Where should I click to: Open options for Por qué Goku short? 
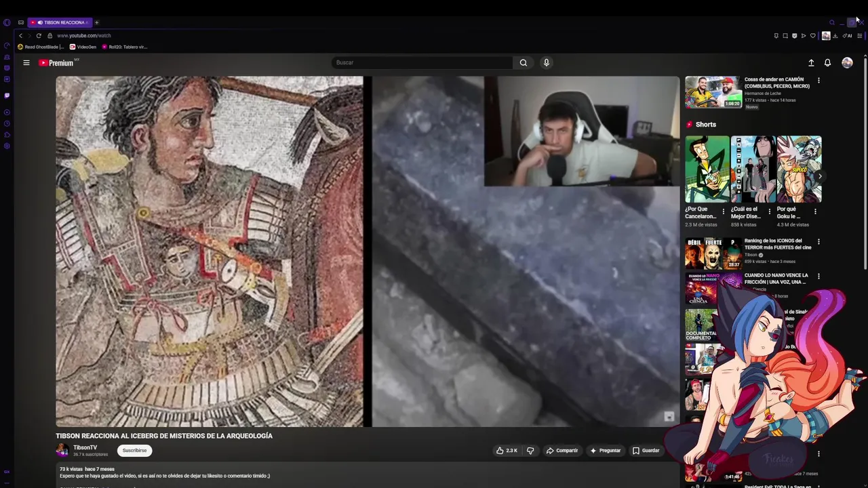[815, 211]
